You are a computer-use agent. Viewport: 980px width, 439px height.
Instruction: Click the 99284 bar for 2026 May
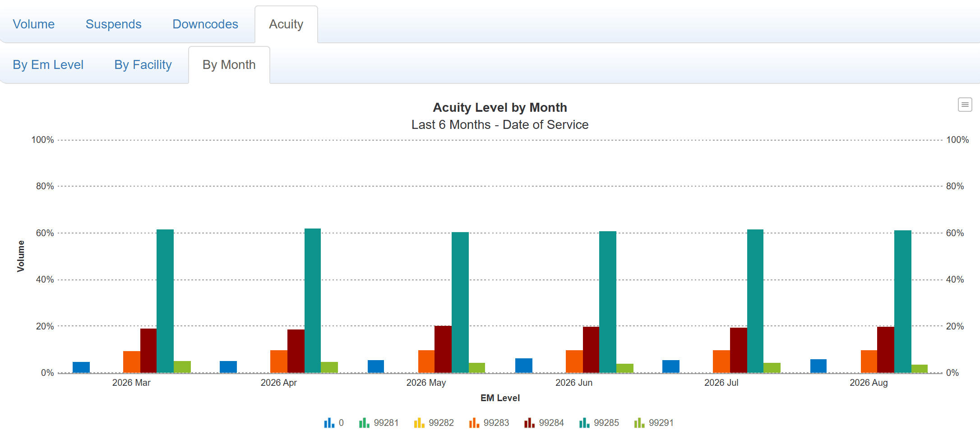coord(443,349)
